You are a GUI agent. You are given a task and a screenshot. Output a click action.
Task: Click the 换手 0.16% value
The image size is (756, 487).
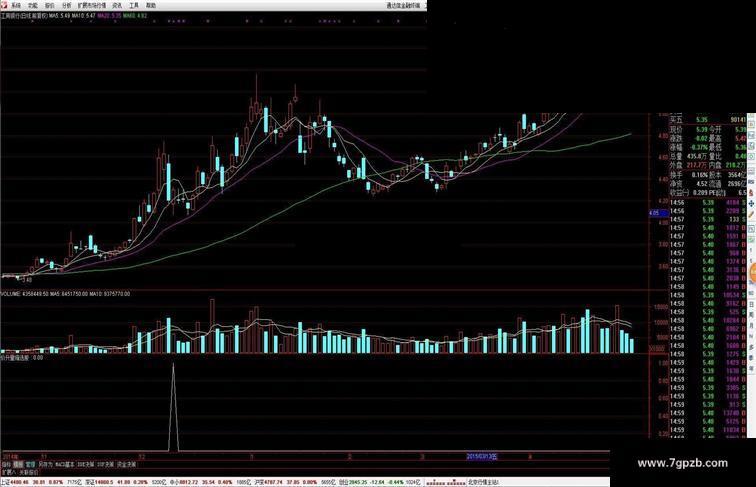[700, 175]
